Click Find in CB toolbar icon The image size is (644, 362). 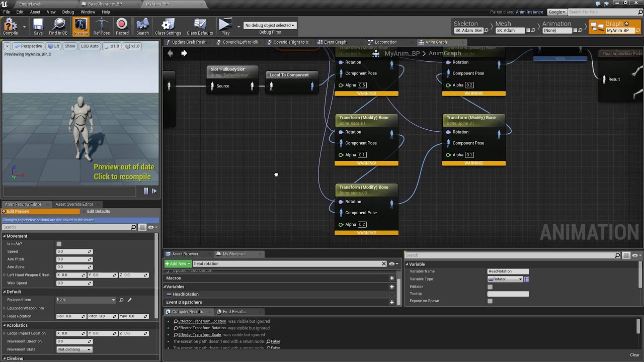pyautogui.click(x=58, y=26)
